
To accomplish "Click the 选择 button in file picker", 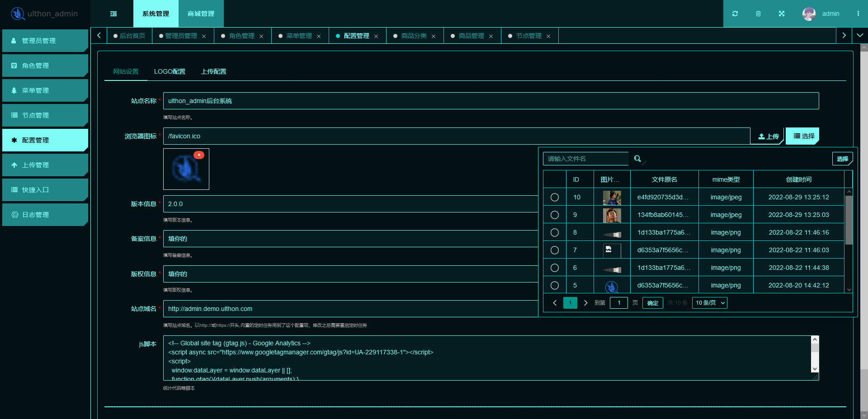I will point(843,159).
